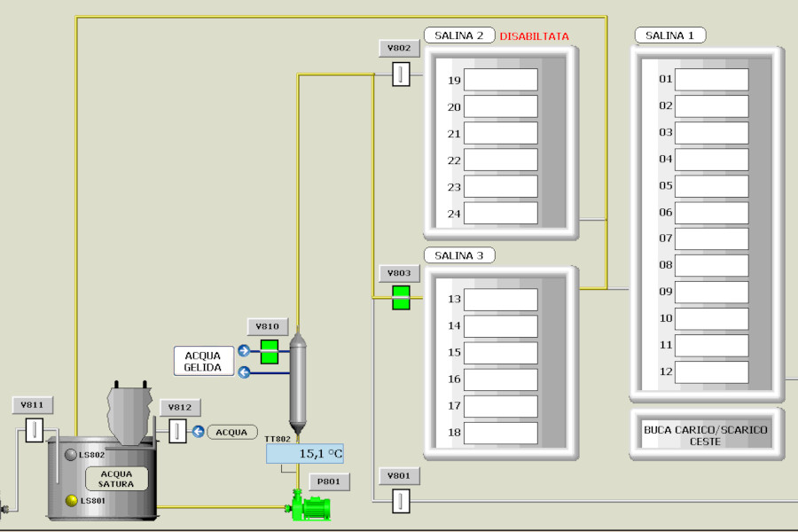Open the V803 label button

pos(399,273)
